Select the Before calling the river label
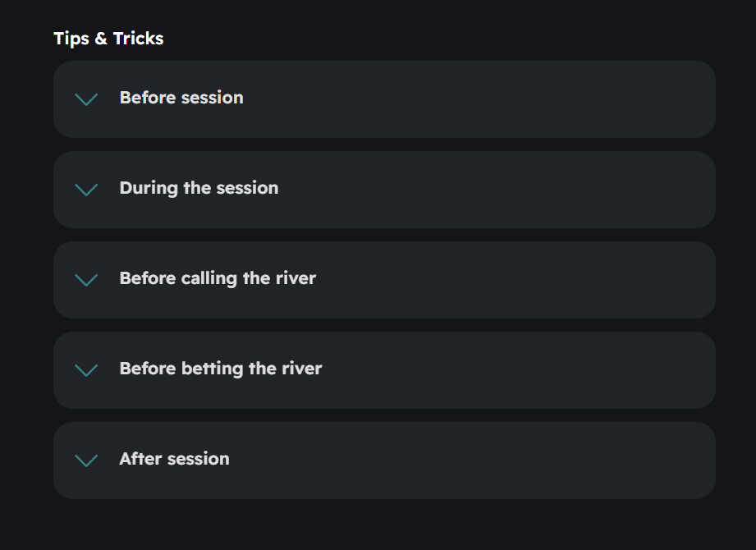 (218, 278)
